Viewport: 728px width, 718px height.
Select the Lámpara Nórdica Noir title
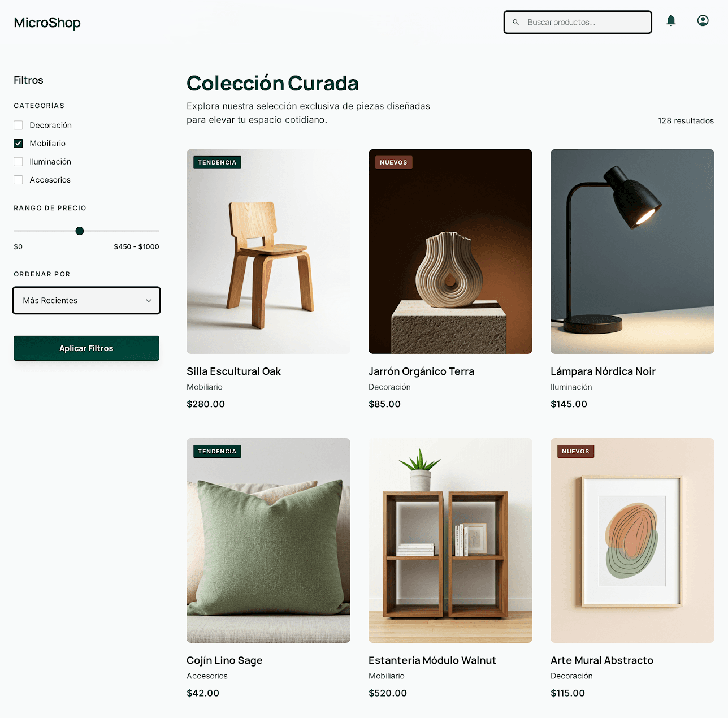(x=603, y=371)
